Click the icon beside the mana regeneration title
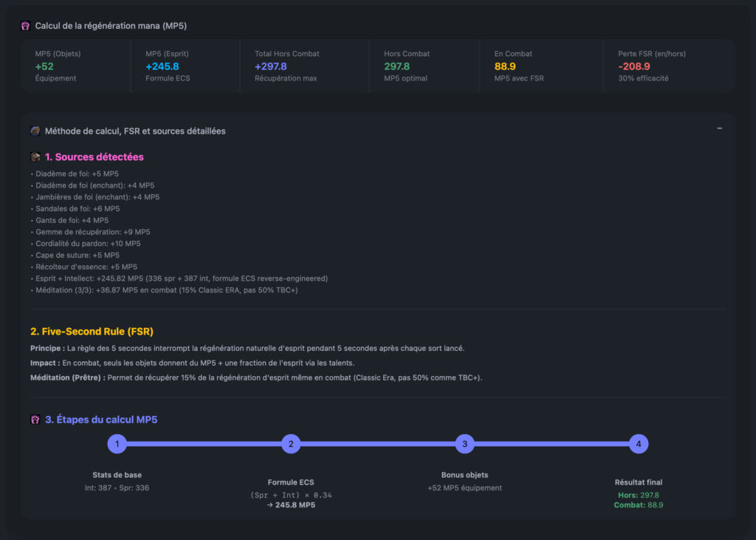 [x=25, y=26]
